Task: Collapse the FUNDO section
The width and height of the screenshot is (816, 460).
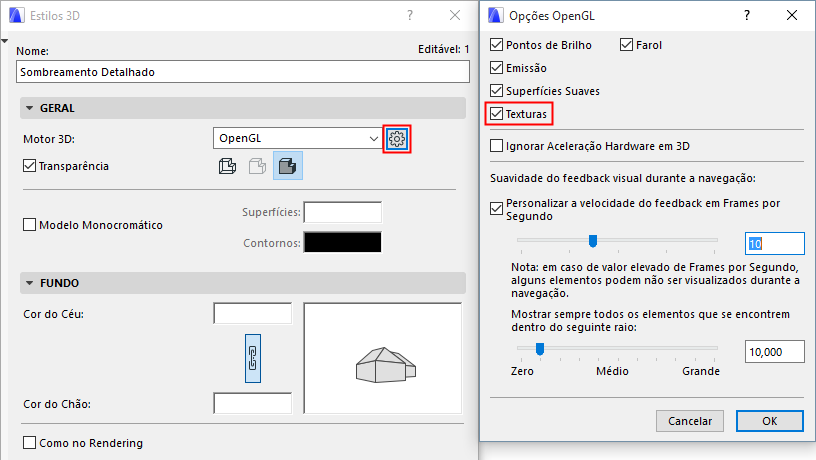Action: point(29,283)
